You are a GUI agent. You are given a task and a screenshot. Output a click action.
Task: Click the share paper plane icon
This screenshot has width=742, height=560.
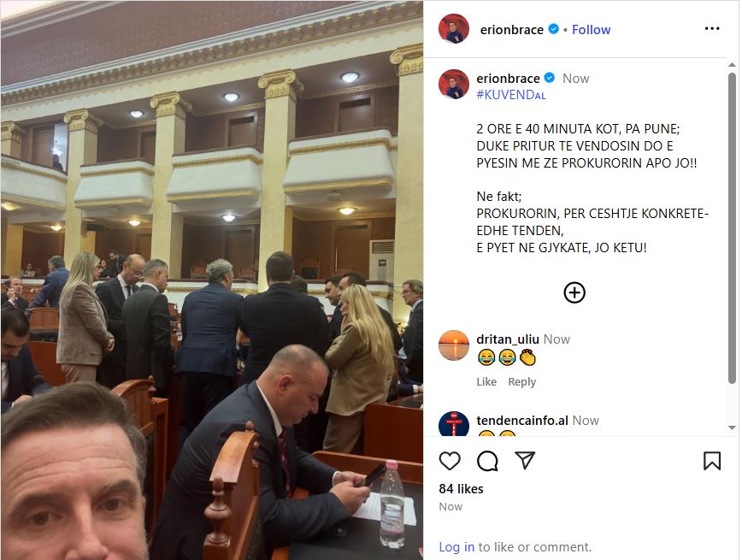[x=524, y=460]
